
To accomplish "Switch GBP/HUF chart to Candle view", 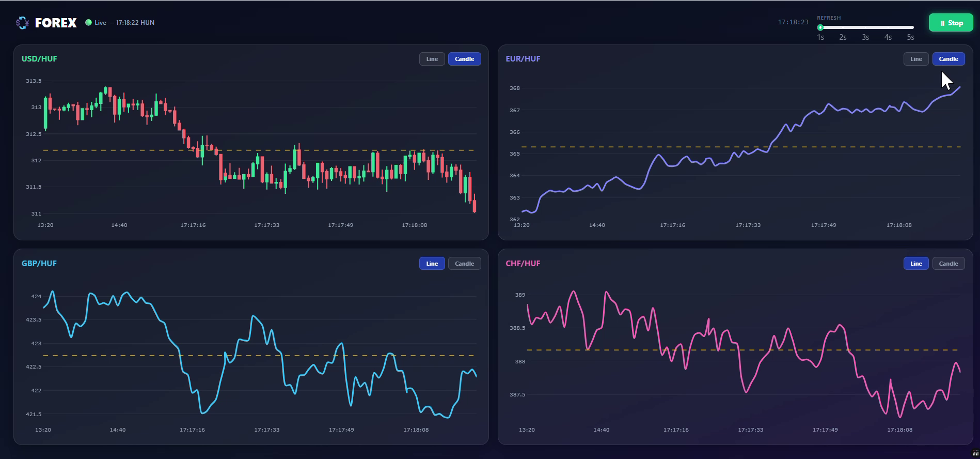I will point(464,264).
